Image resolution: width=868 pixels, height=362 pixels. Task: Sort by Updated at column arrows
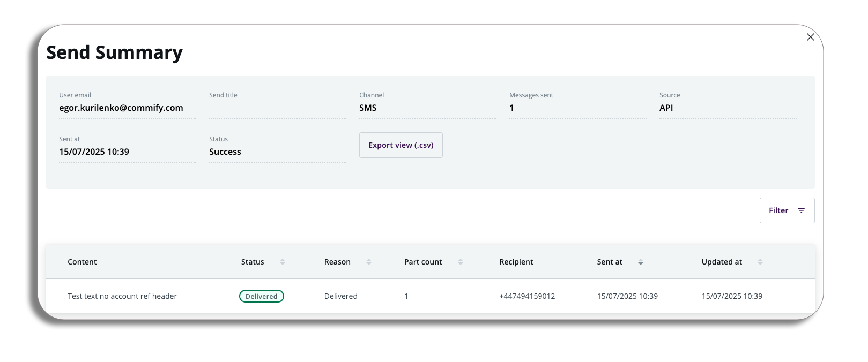[760, 262]
